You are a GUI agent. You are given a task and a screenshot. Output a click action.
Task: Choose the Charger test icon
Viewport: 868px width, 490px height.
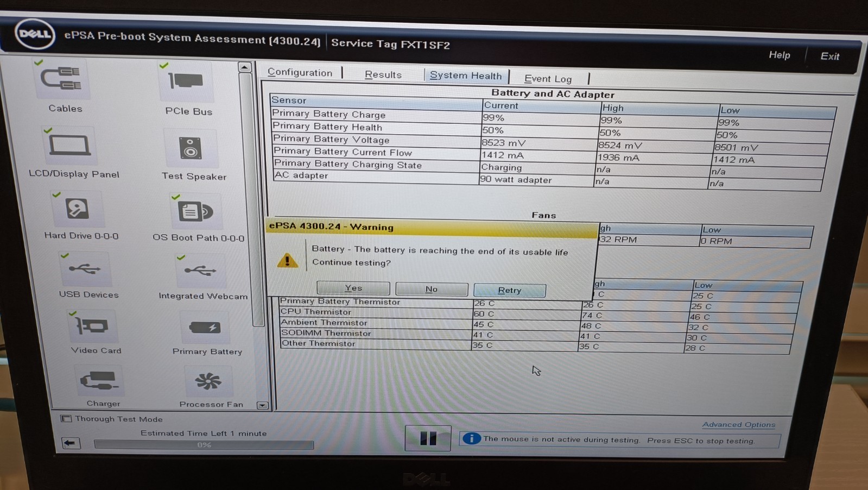(99, 381)
